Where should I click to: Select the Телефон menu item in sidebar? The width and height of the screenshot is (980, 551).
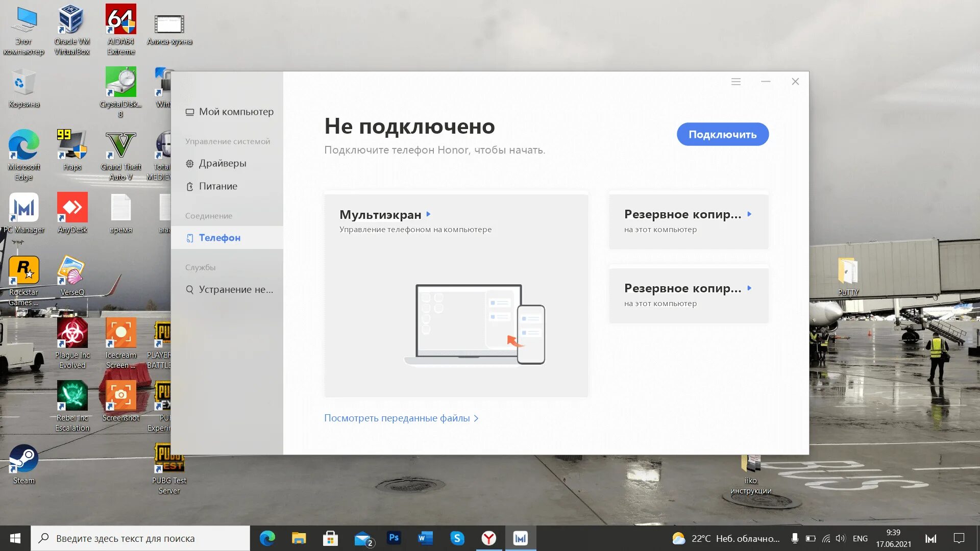click(219, 237)
